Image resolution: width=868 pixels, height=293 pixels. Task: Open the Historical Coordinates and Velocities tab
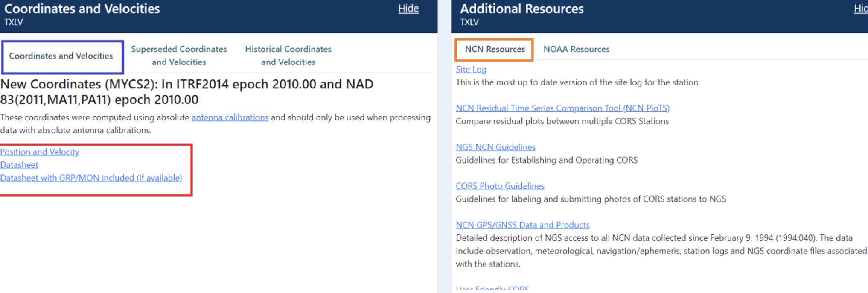tap(288, 56)
